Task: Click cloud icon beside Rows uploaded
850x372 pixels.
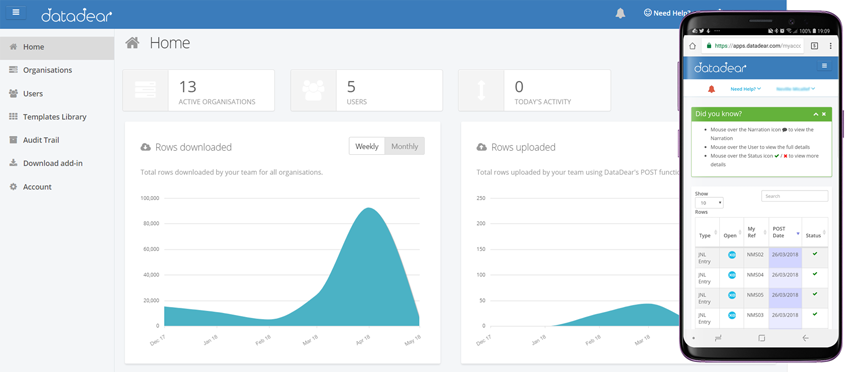Action: (x=481, y=147)
